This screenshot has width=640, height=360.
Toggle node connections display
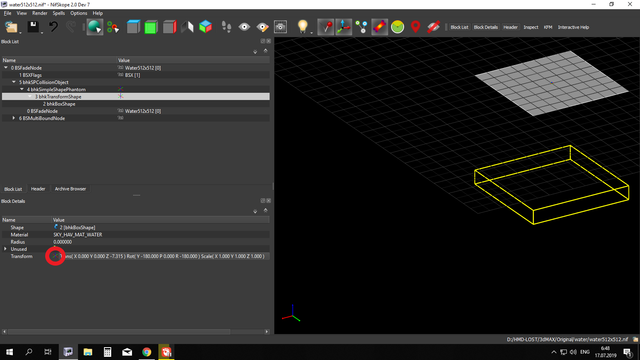click(361, 27)
